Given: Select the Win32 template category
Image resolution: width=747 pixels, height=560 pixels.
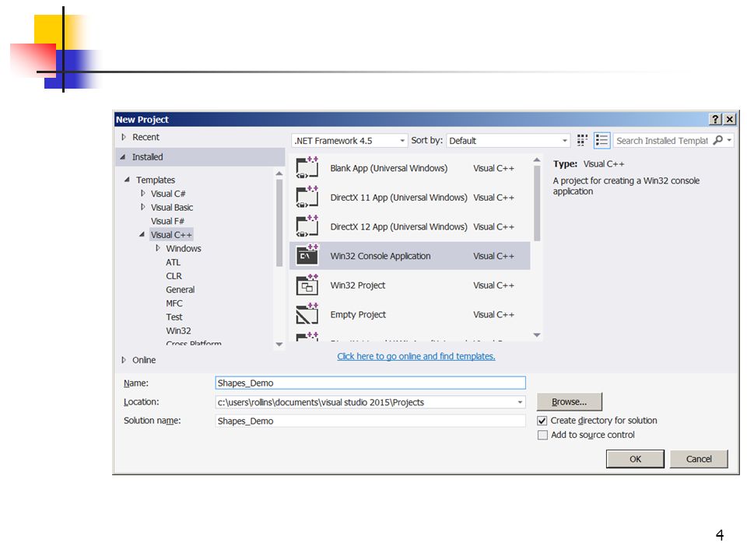Looking at the screenshot, I should (x=178, y=331).
